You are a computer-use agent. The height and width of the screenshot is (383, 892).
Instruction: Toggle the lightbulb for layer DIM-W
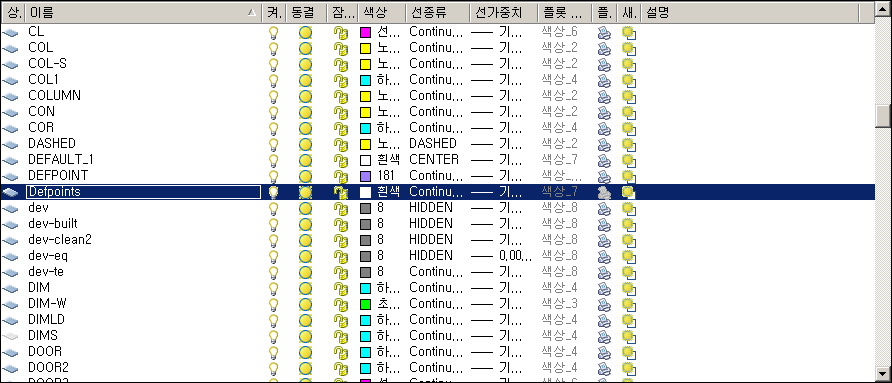click(x=274, y=304)
